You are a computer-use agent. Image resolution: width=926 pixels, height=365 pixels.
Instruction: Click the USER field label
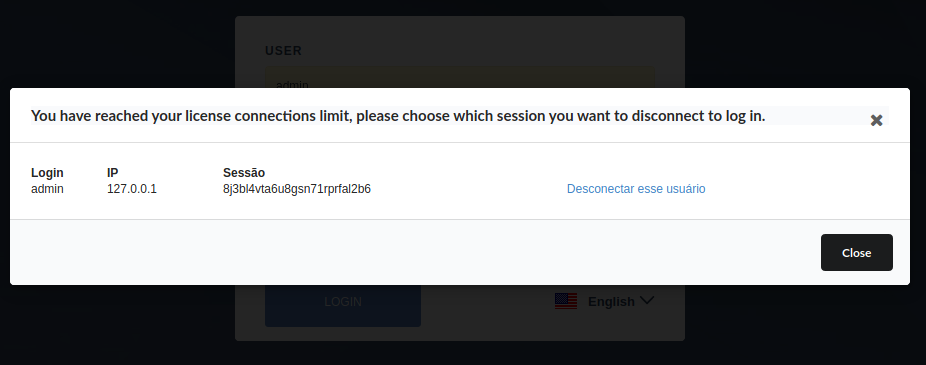click(x=283, y=51)
